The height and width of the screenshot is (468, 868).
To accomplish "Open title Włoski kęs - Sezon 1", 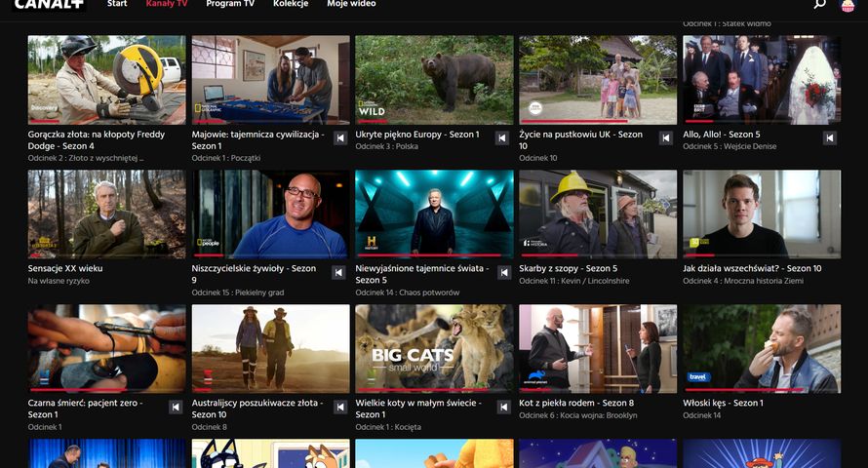I will click(723, 403).
